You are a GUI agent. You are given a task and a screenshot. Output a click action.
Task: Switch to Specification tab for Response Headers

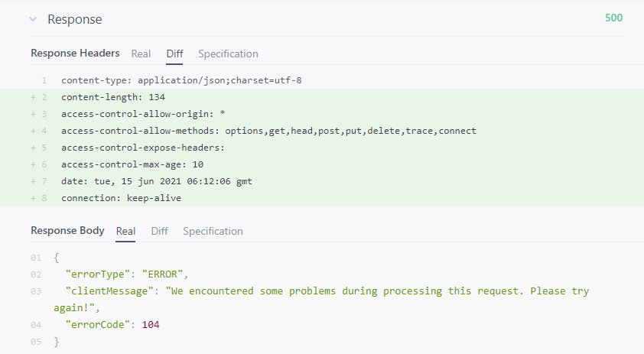(x=228, y=54)
